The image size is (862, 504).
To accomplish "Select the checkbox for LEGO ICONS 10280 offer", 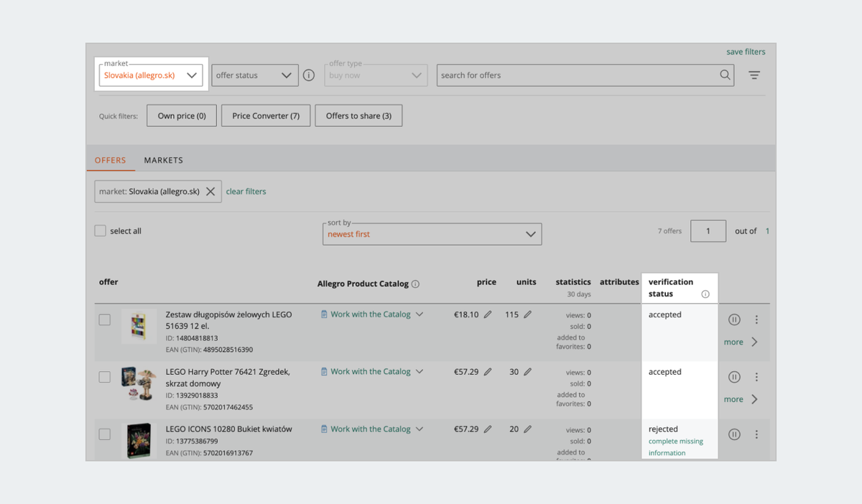I will [x=105, y=434].
